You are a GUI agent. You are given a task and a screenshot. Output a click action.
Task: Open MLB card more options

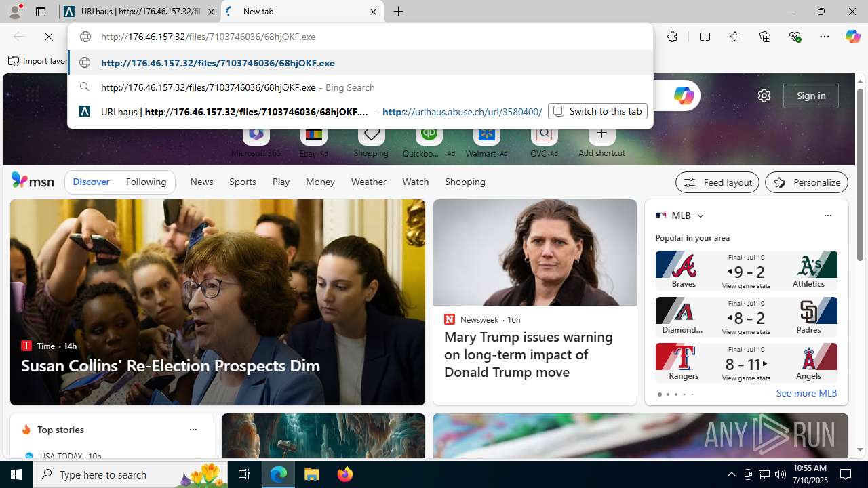827,216
